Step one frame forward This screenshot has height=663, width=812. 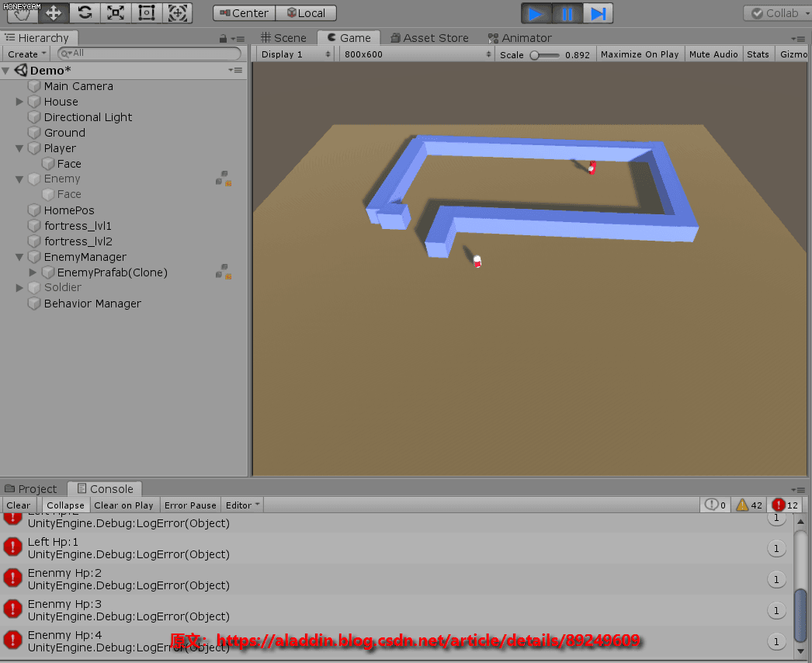click(598, 13)
